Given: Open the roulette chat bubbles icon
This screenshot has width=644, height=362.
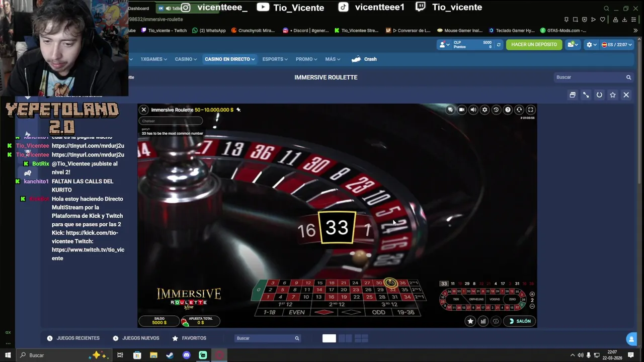Looking at the screenshot, I should [450, 110].
